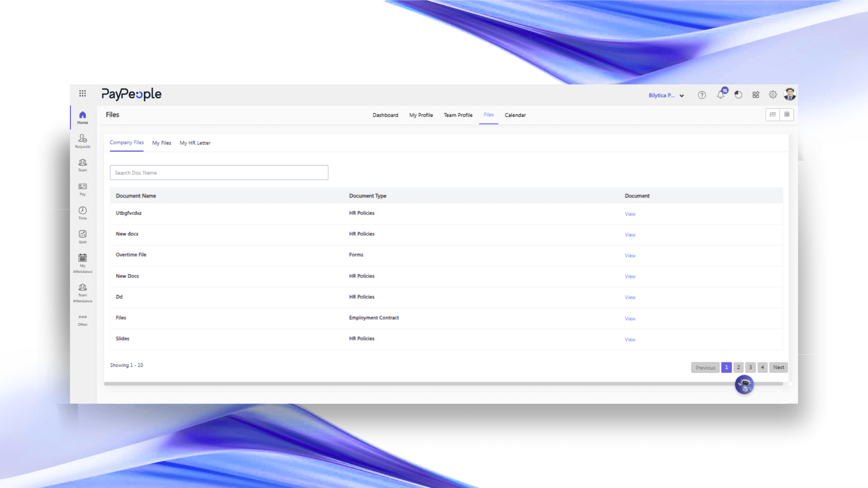The height and width of the screenshot is (488, 868).
Task: Open the app launcher grid icon
Action: [82, 94]
